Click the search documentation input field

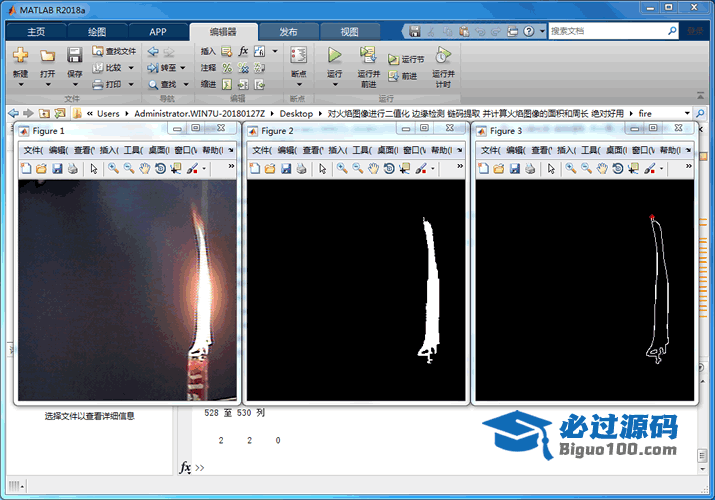point(608,31)
